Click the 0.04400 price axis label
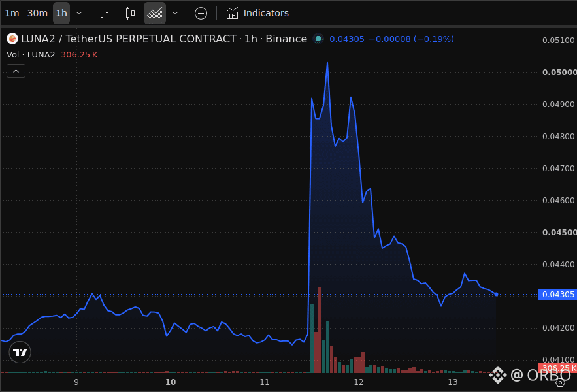Image resolution: width=577 pixels, height=392 pixels. pyautogui.click(x=559, y=265)
